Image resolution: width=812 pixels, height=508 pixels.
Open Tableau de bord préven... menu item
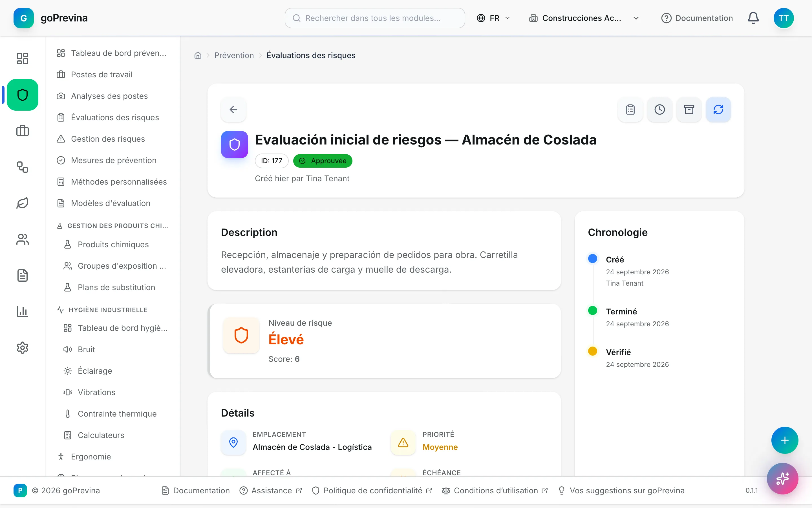point(113,53)
